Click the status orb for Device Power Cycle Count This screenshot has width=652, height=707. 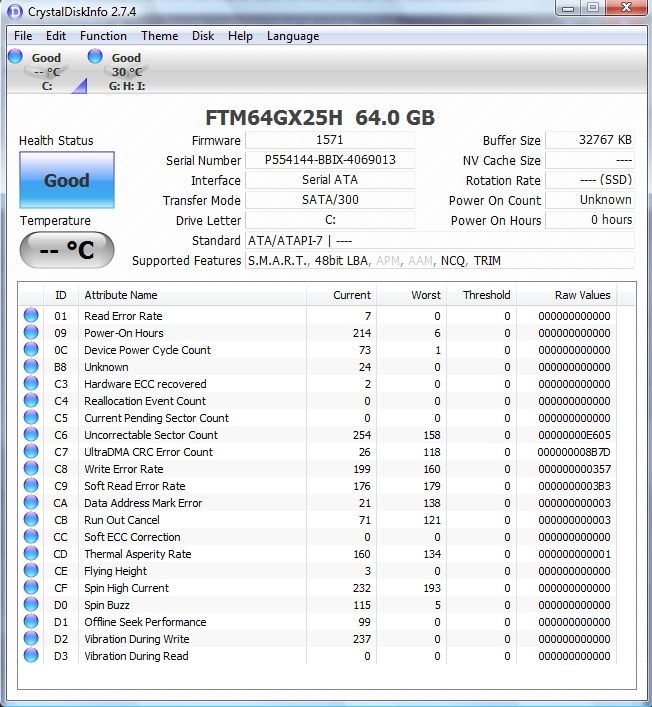click(x=31, y=349)
